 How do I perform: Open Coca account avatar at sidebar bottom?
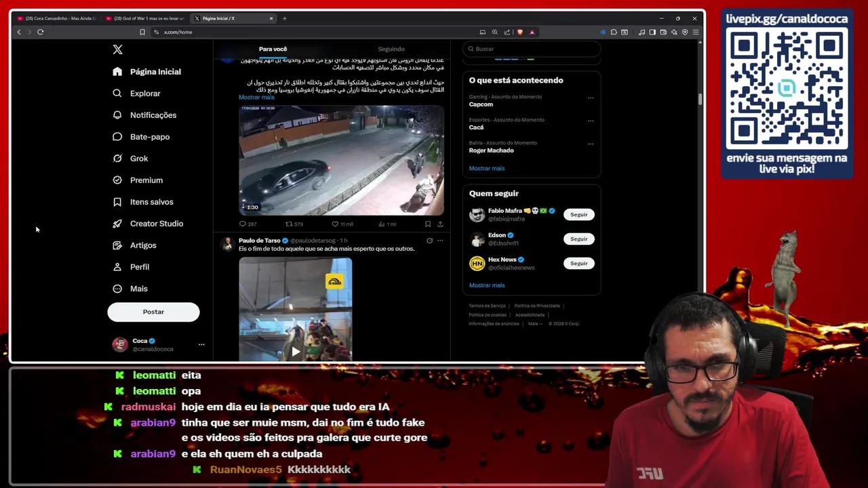click(x=120, y=345)
